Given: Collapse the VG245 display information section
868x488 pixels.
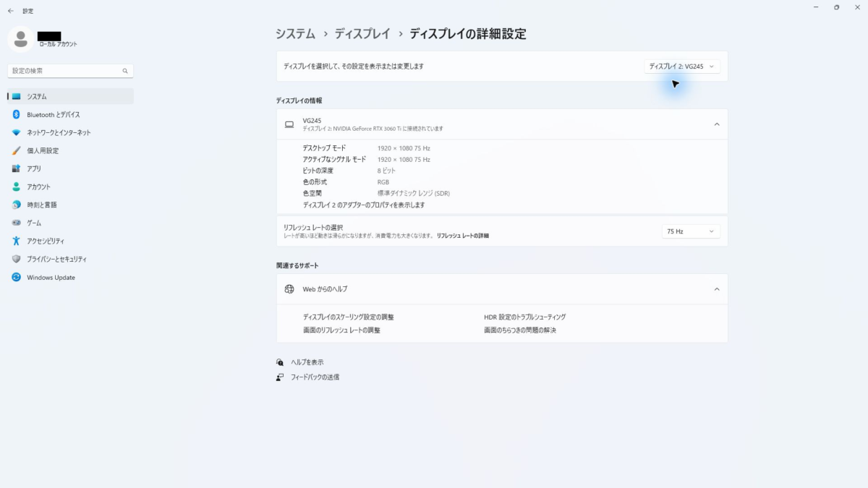Looking at the screenshot, I should click(717, 124).
